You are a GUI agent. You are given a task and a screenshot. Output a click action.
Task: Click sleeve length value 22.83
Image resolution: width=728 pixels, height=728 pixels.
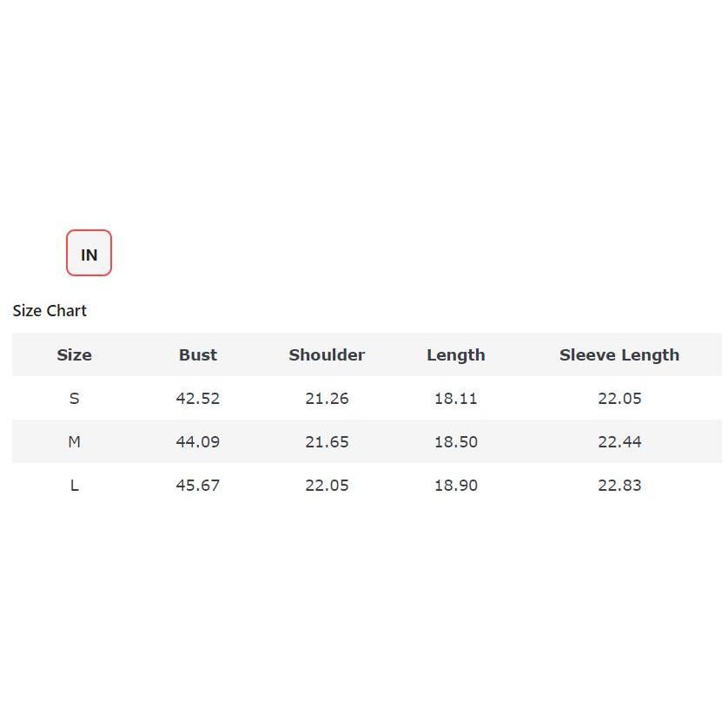click(x=619, y=486)
